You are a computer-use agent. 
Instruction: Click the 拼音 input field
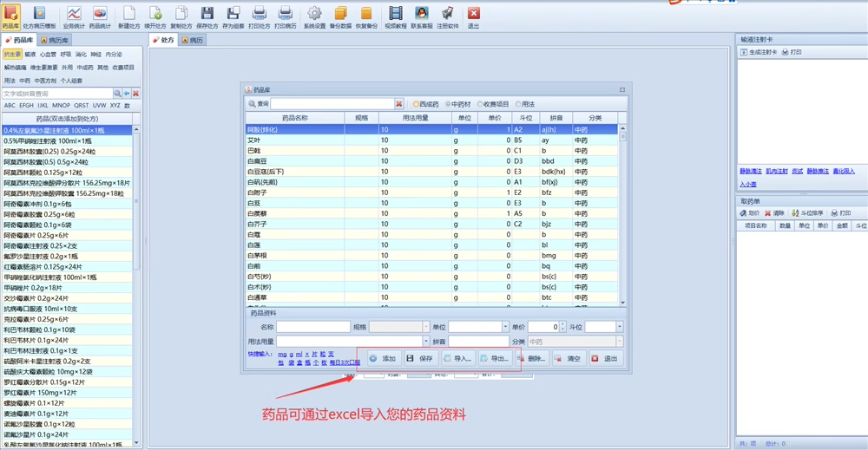[x=479, y=342]
